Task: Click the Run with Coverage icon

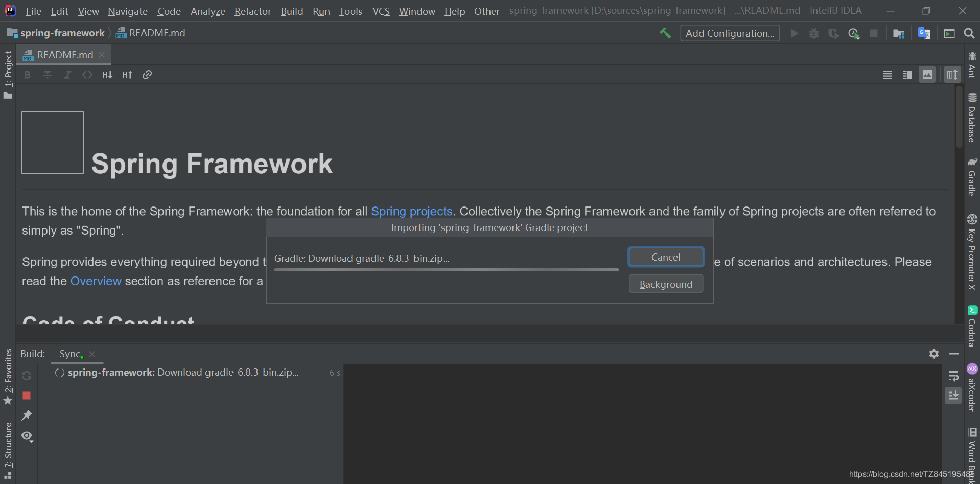Action: click(x=834, y=33)
